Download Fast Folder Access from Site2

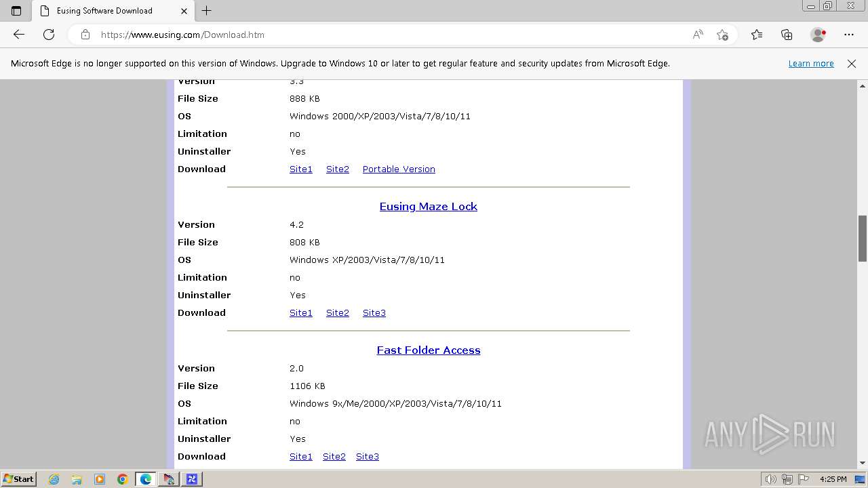click(334, 457)
